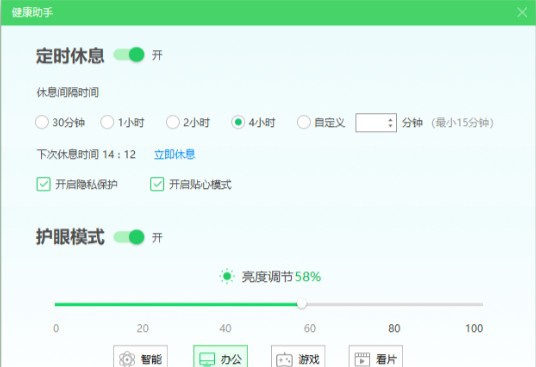Viewport: 536px width, 367px height.
Task: Click the (最小15分钟) hint text
Action: [x=463, y=122]
